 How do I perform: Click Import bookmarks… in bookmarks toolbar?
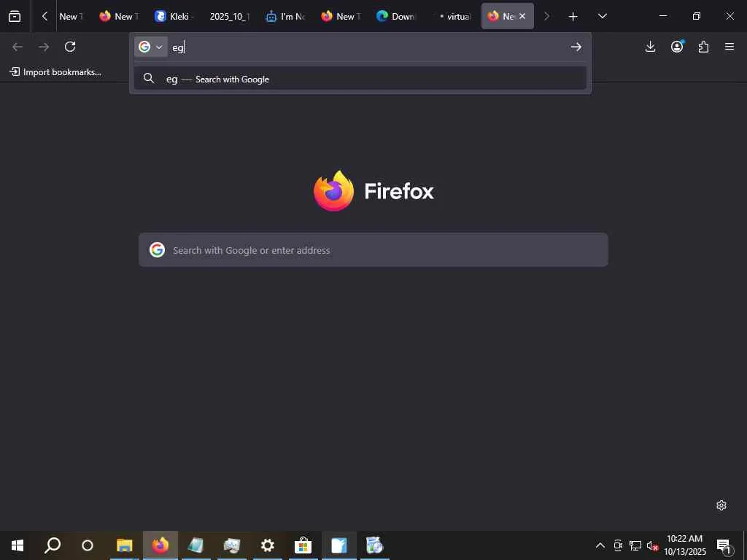[55, 72]
